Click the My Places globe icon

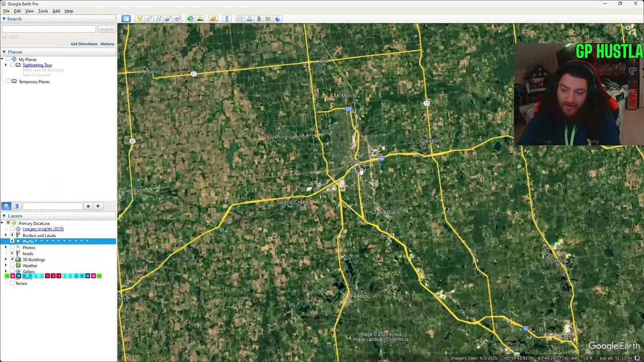tap(14, 59)
